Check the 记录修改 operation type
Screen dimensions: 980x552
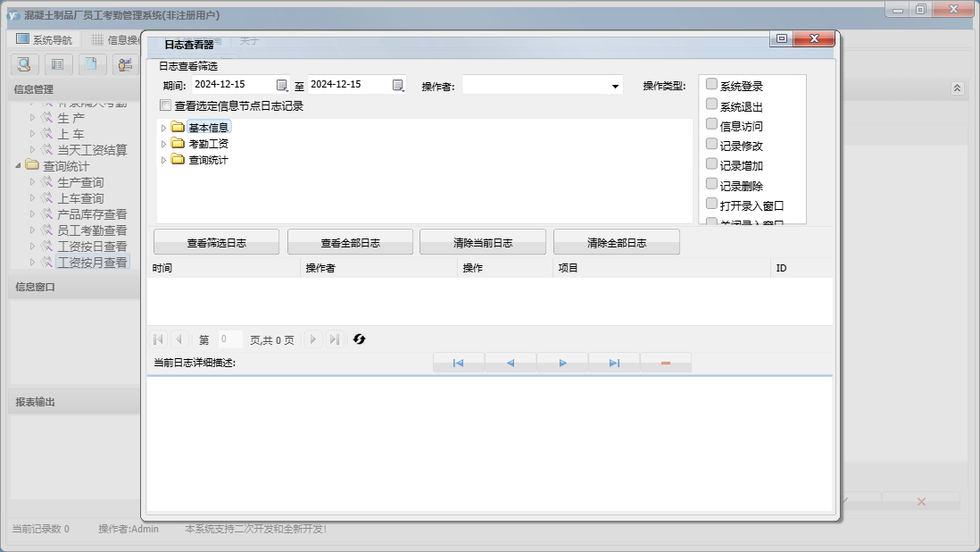(711, 144)
